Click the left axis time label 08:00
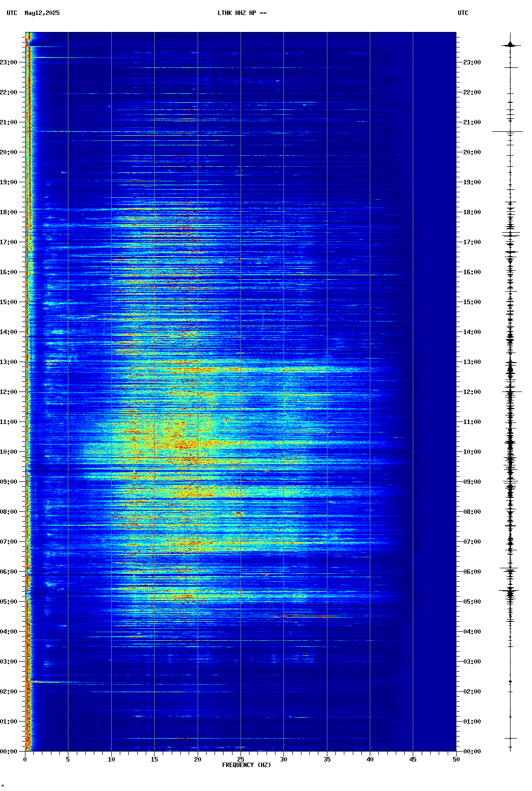The width and height of the screenshot is (532, 791). click(x=8, y=512)
